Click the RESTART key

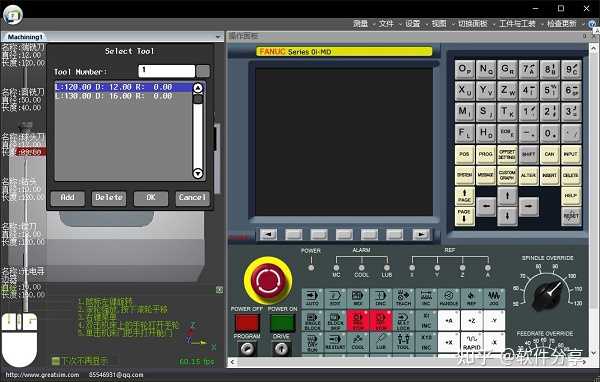tap(335, 342)
